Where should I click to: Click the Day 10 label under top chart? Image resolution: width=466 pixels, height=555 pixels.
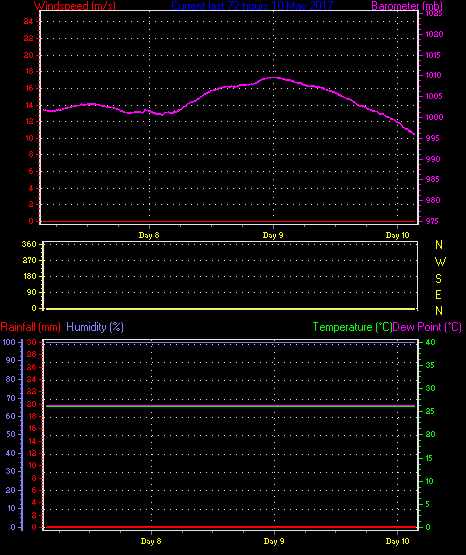pyautogui.click(x=397, y=235)
